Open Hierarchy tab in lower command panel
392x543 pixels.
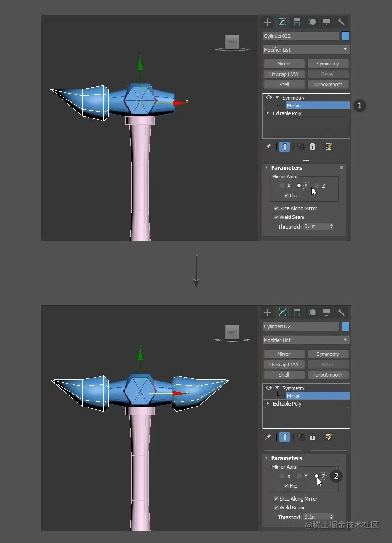point(297,313)
